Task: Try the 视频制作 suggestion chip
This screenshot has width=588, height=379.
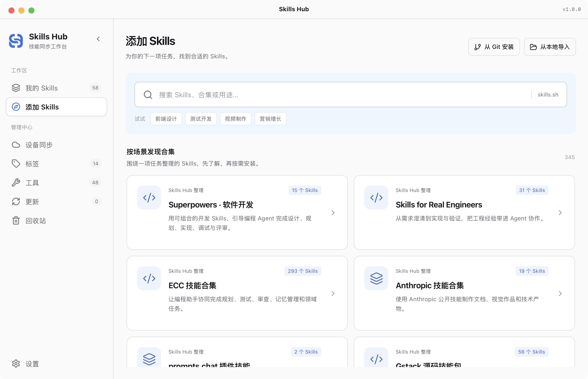Action: click(236, 119)
